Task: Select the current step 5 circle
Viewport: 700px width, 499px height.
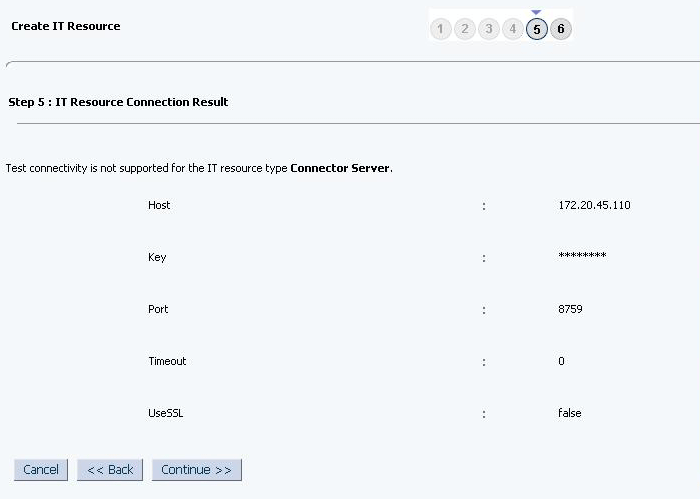Action: coord(537,30)
